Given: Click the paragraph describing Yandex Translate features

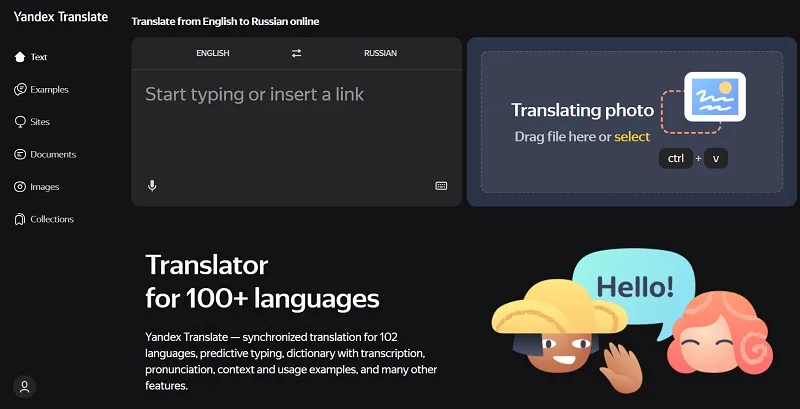Looking at the screenshot, I should click(291, 362).
